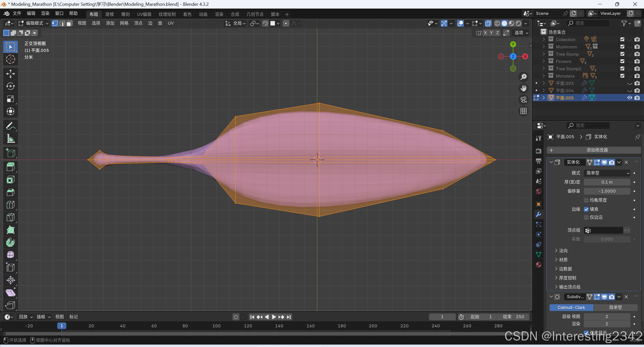
Task: Select the Move tool in toolbar
Action: click(10, 74)
